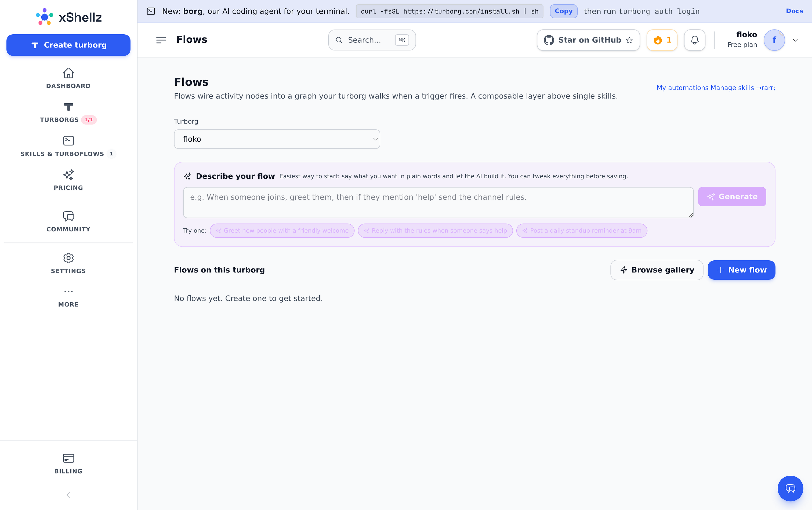The height and width of the screenshot is (510, 812).
Task: Choose Post a daily standup reminder chip
Action: [581, 231]
